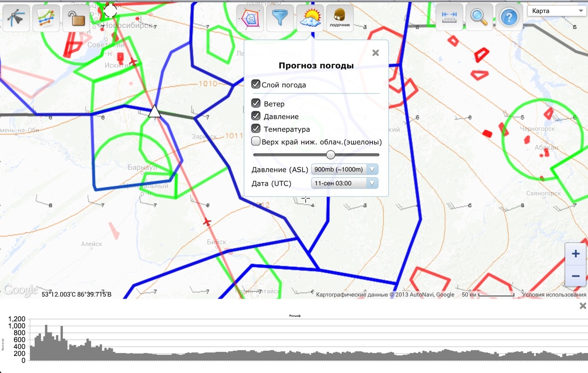Open the funnel filter tool
Image resolution: width=588 pixels, height=373 pixels.
tap(280, 18)
